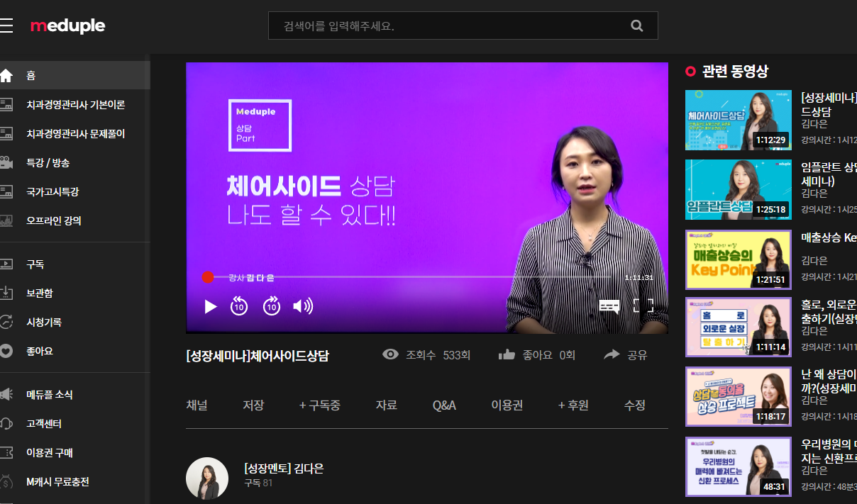This screenshot has width=857, height=504.
Task: Open 홀로 외로운 실장 video thumbnail
Action: pos(739,327)
